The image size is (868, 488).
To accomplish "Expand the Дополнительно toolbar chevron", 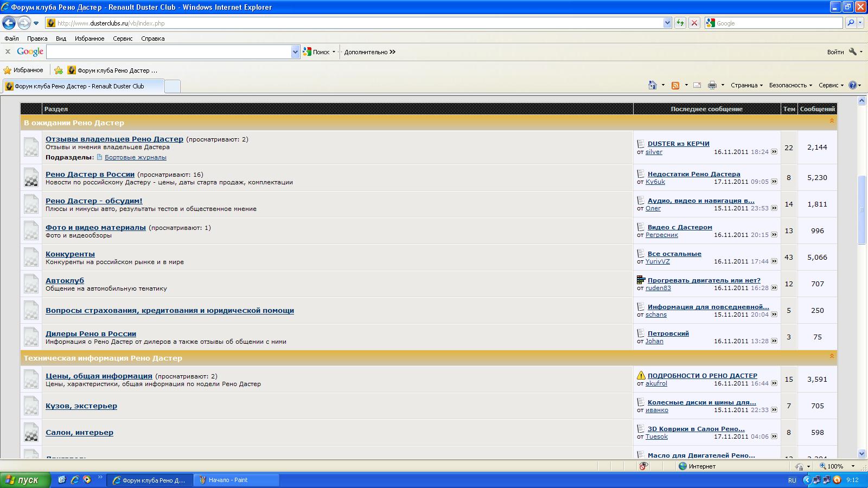I will (392, 52).
